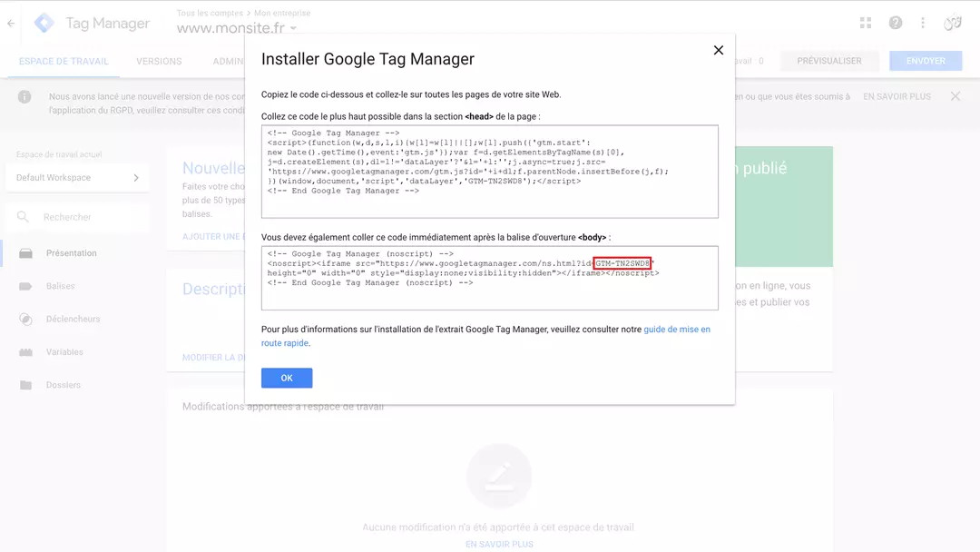Image resolution: width=980 pixels, height=552 pixels.
Task: Switch to the Versions tab
Action: pyautogui.click(x=159, y=61)
